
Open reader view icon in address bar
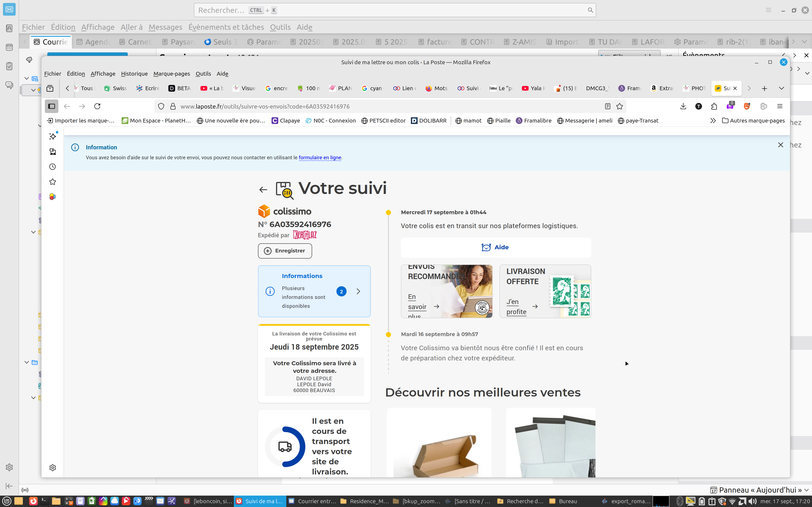pos(607,106)
